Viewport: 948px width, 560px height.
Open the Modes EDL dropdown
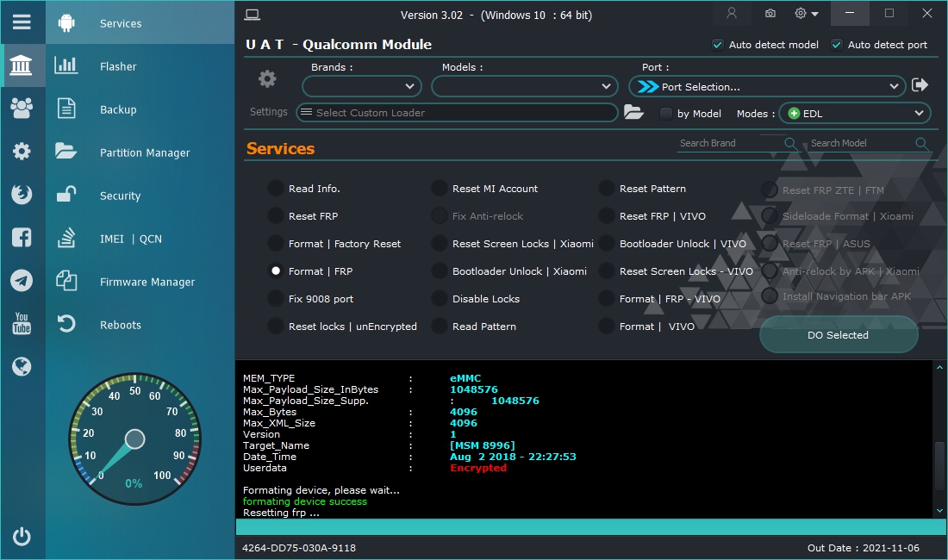tap(855, 113)
